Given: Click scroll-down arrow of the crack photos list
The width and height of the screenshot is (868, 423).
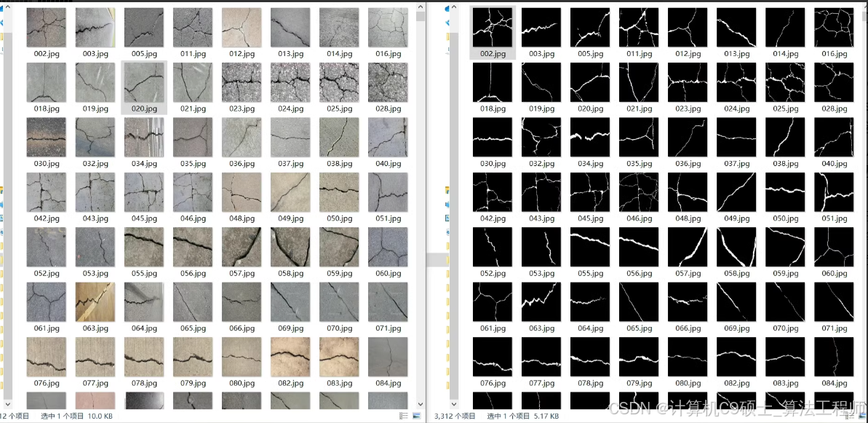Looking at the screenshot, I should point(420,405).
